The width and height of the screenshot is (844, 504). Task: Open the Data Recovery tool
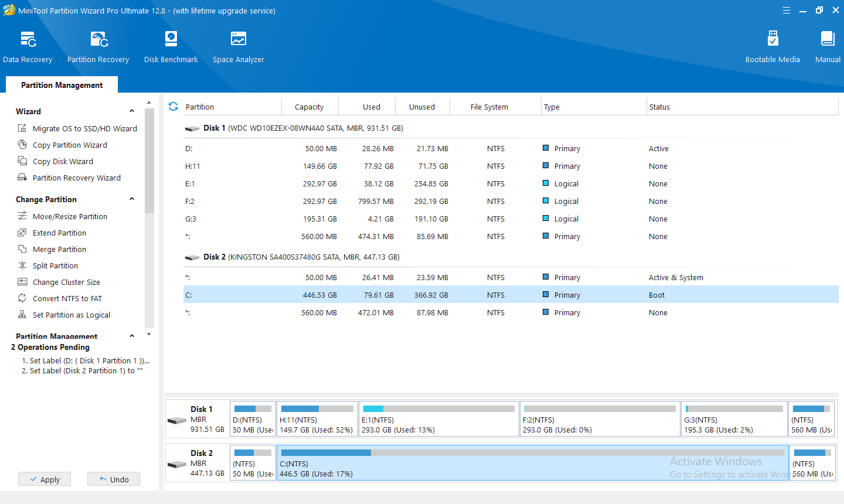click(x=28, y=47)
